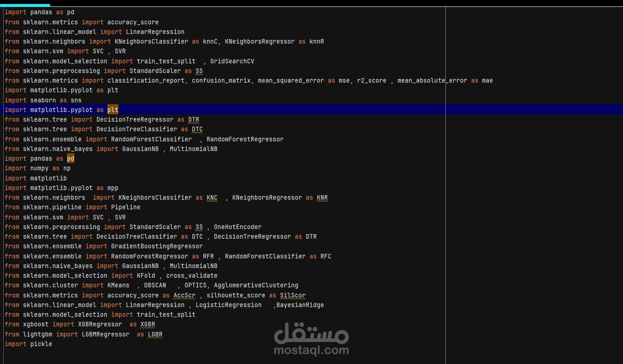Click the mpp alias
This screenshot has width=623, height=364.
[x=113, y=188]
